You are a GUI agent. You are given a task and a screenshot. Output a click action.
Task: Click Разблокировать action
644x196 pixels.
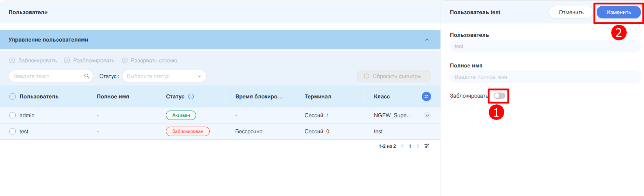pos(90,60)
